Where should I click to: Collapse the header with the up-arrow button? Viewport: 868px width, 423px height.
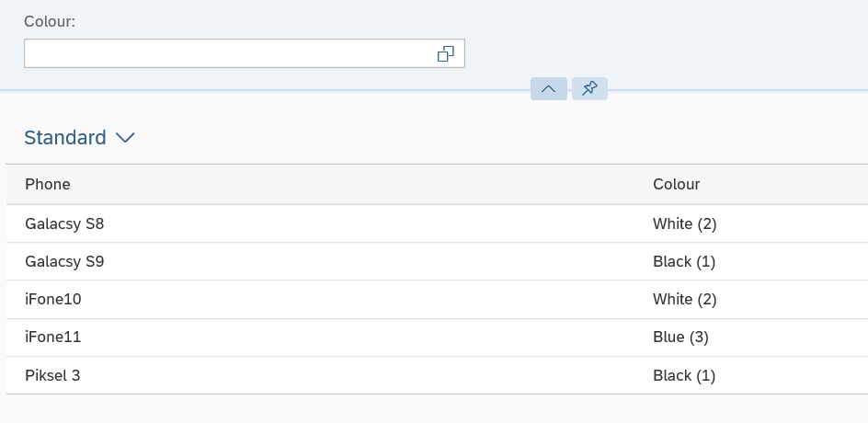pos(549,88)
